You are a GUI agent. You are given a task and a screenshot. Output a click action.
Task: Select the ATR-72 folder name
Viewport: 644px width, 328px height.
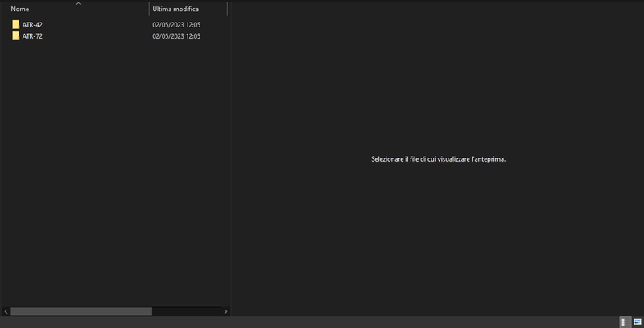pyautogui.click(x=32, y=36)
